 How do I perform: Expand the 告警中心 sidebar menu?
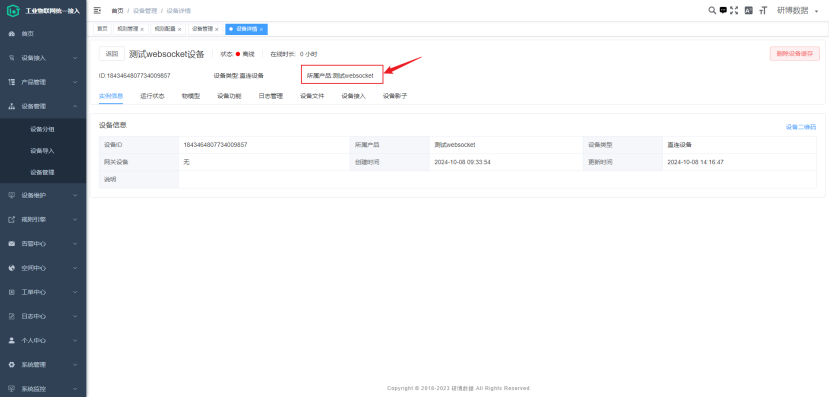pyautogui.click(x=43, y=244)
